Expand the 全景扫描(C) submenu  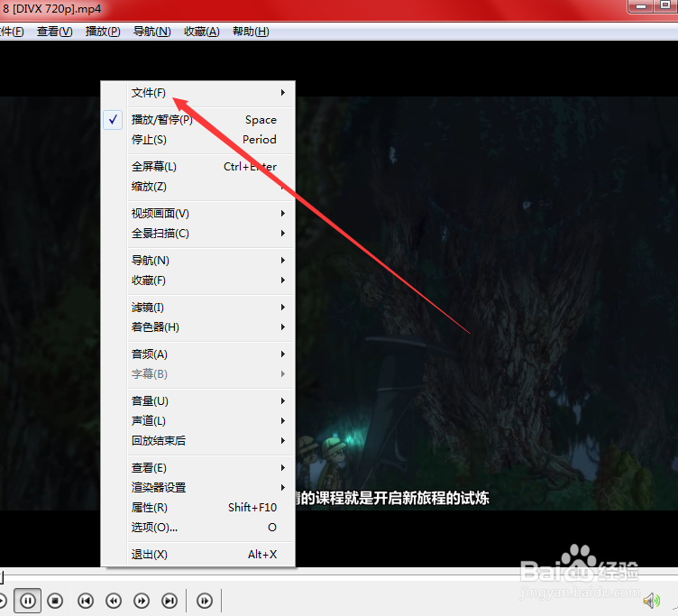pos(198,234)
